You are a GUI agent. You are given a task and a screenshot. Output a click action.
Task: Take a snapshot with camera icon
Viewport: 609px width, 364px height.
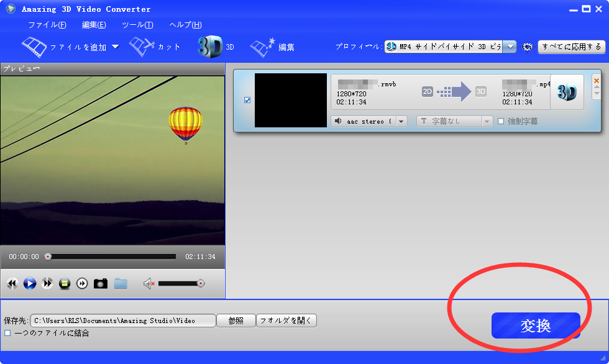coord(101,284)
